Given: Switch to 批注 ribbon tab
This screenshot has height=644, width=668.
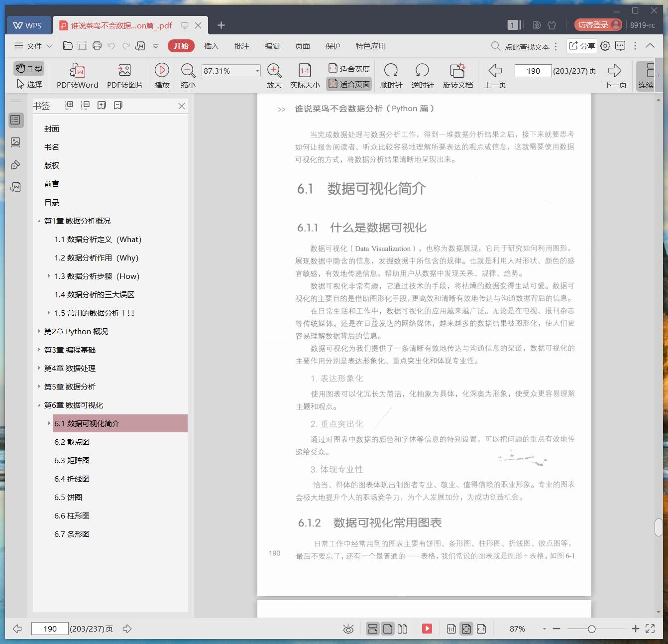Looking at the screenshot, I should pyautogui.click(x=241, y=46).
